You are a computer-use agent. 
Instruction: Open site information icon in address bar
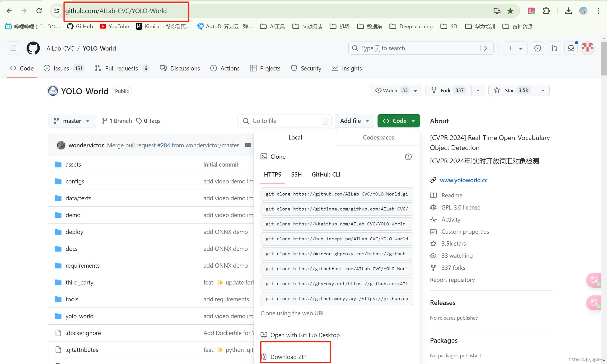[x=57, y=11]
